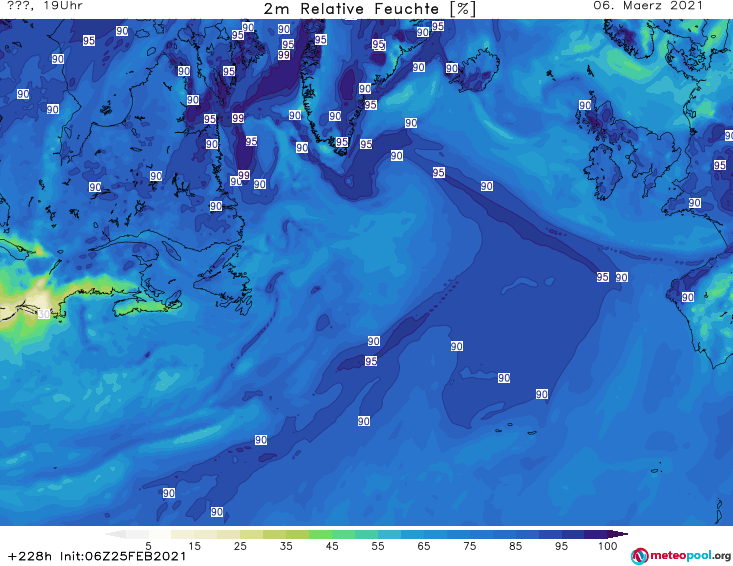
Task: Click the meteopool.org logo
Action: point(681,556)
